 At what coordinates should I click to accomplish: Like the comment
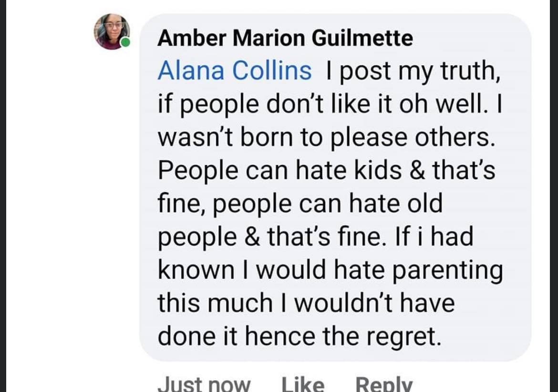pos(302,384)
